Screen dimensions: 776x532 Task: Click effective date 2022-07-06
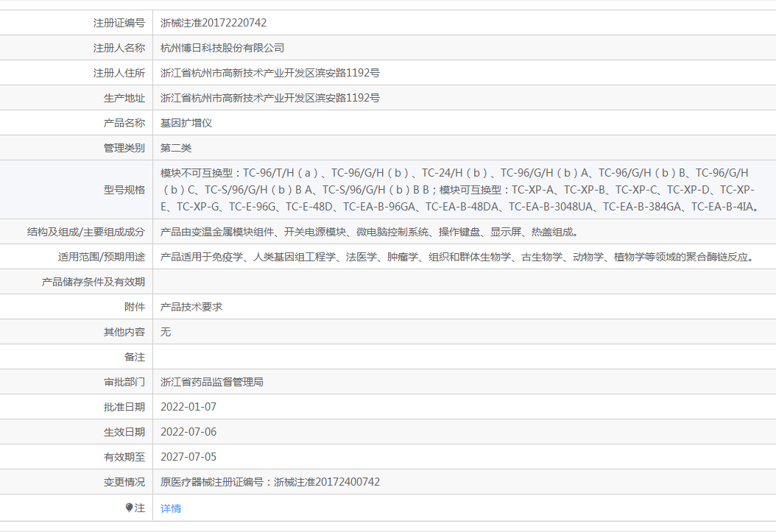pos(188,432)
